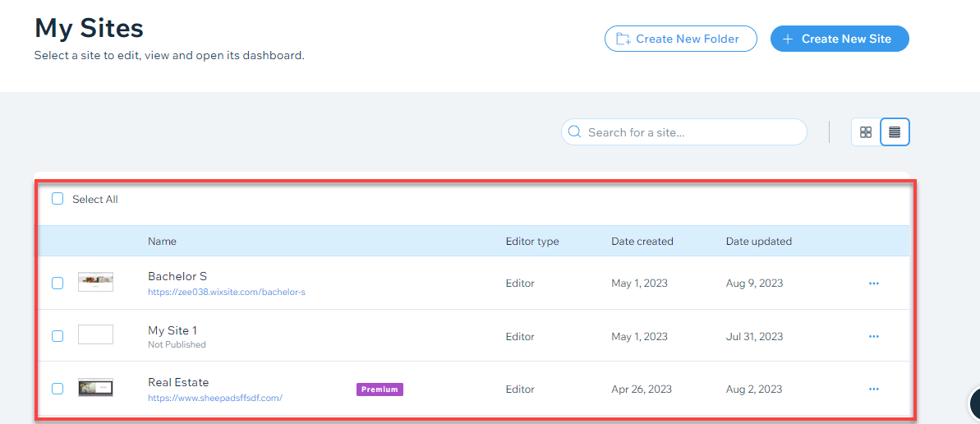
Task: Open more actions for Bachelor S
Action: pos(874,283)
